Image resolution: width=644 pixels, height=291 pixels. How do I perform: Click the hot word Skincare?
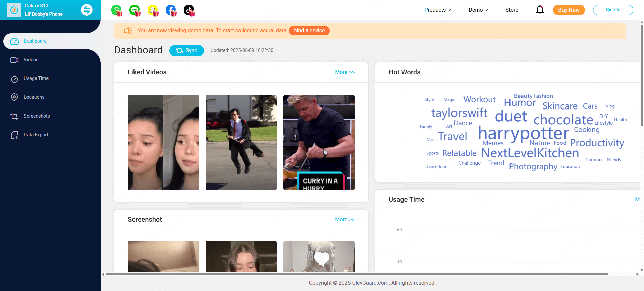click(x=560, y=106)
